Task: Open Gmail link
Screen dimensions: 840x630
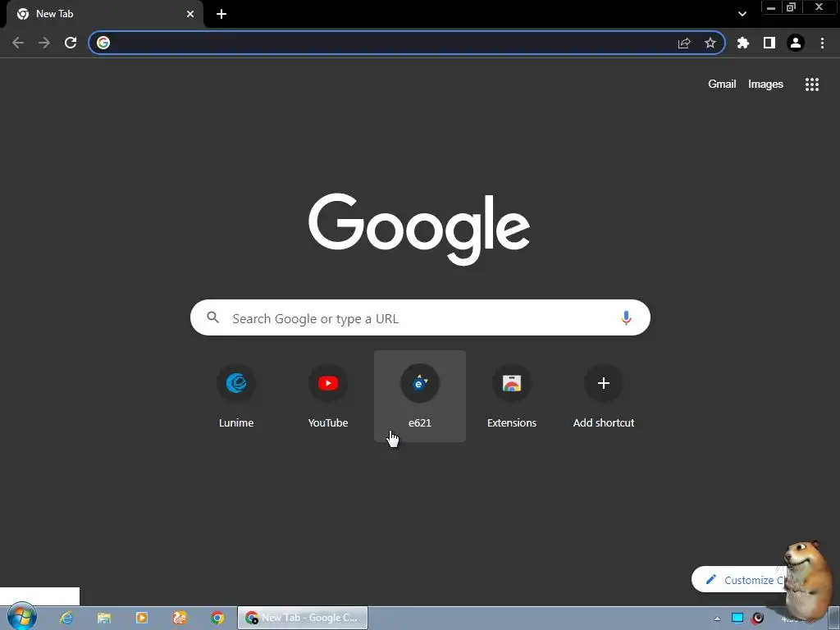Action: click(x=722, y=84)
